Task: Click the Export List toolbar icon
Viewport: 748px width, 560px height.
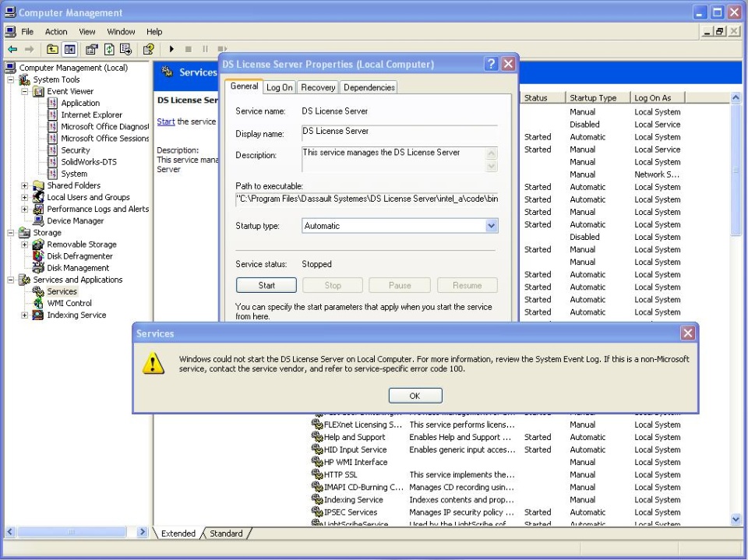Action: (x=126, y=49)
